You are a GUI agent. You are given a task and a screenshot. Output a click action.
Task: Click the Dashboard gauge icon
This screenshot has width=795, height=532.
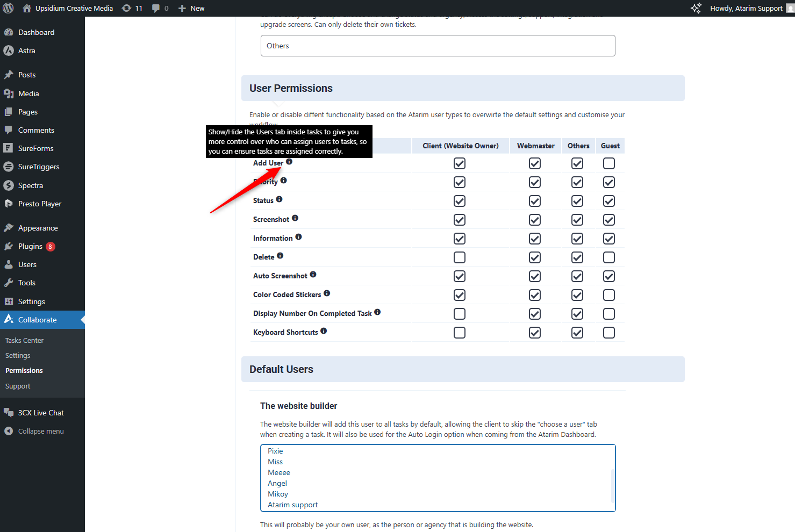tap(9, 32)
